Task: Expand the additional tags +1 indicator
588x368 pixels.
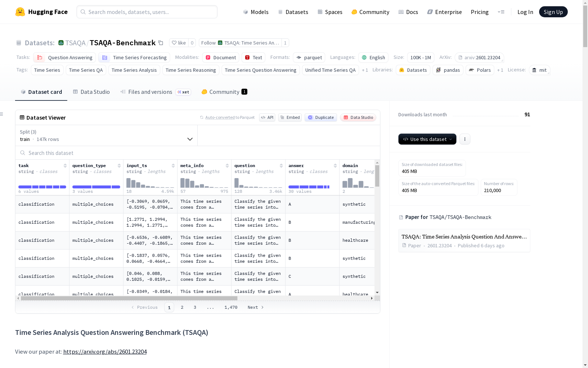Action: click(x=365, y=70)
